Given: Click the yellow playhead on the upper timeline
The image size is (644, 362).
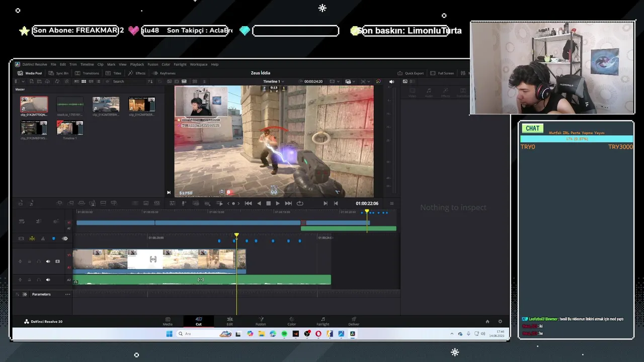Looking at the screenshot, I should [367, 212].
